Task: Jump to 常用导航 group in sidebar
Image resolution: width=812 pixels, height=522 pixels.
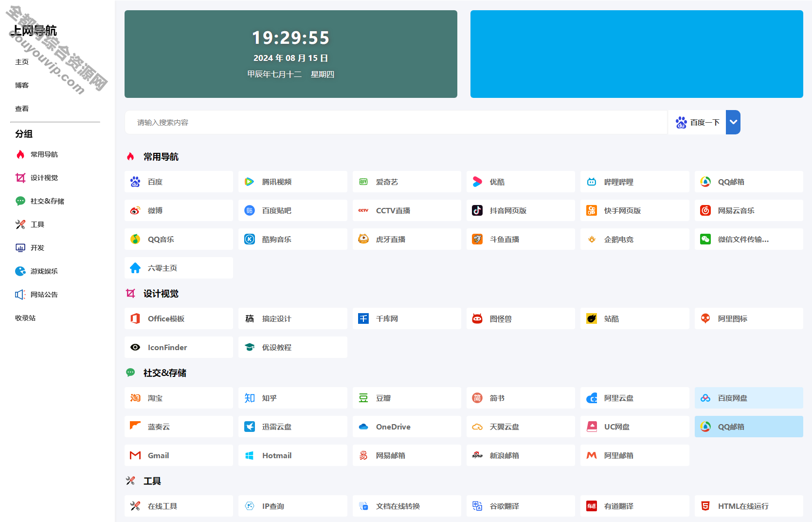Action: 44,154
